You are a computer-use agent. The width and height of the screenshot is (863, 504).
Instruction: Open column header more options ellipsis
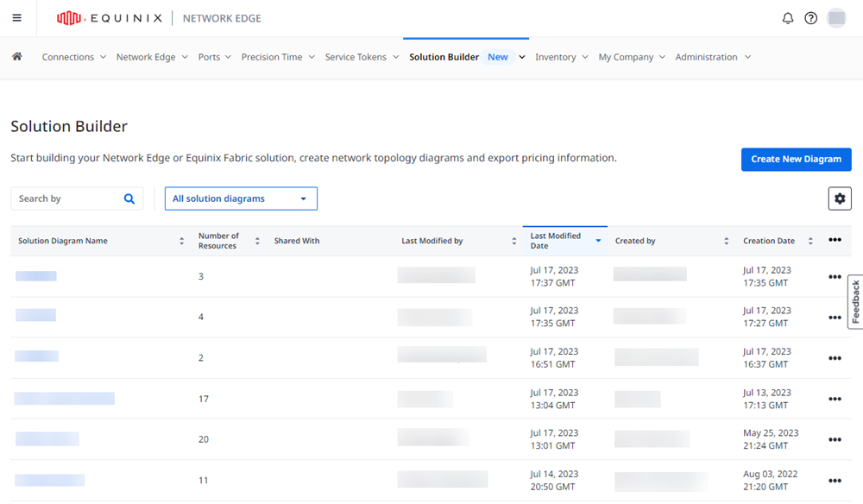point(835,240)
